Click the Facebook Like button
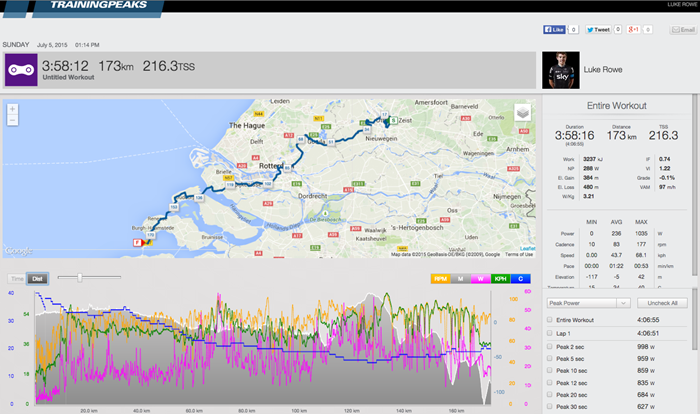Viewport: 700px width, 414px height. click(554, 29)
